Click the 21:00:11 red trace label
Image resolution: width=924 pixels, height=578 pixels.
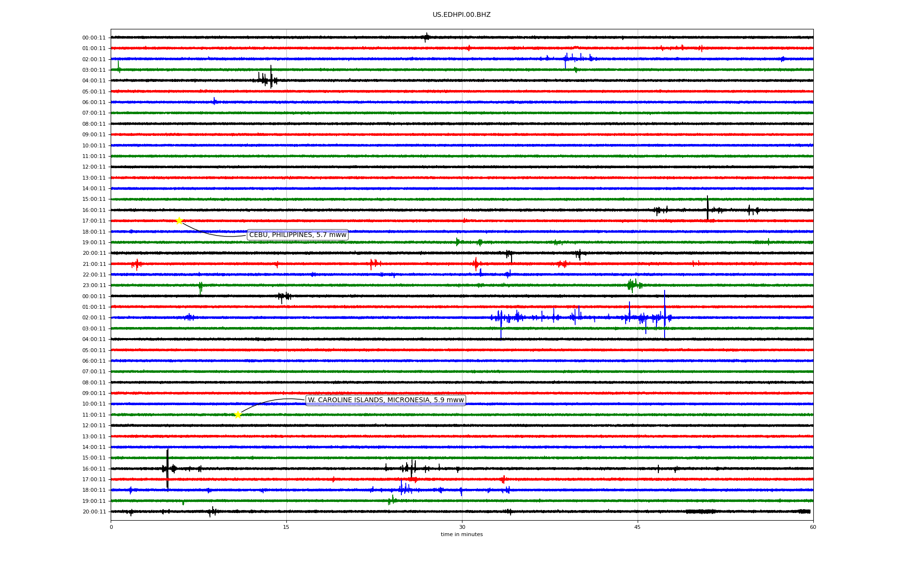point(94,264)
